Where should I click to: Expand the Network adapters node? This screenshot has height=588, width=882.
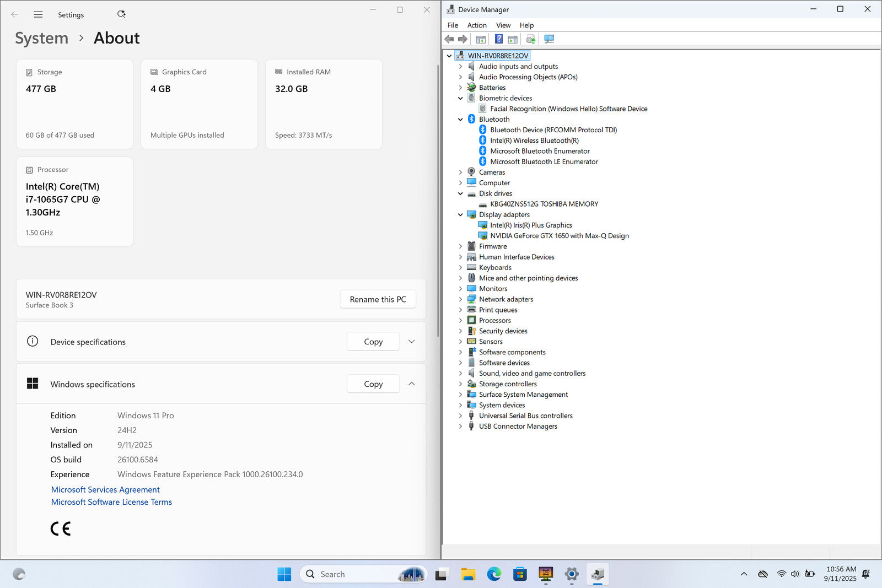point(460,299)
